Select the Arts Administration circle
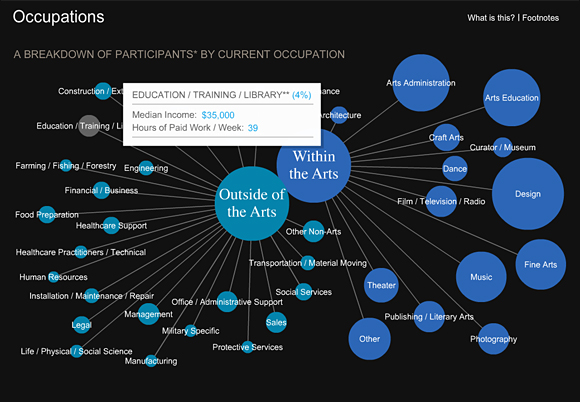Viewport: 580px width, 402px height. [421, 83]
